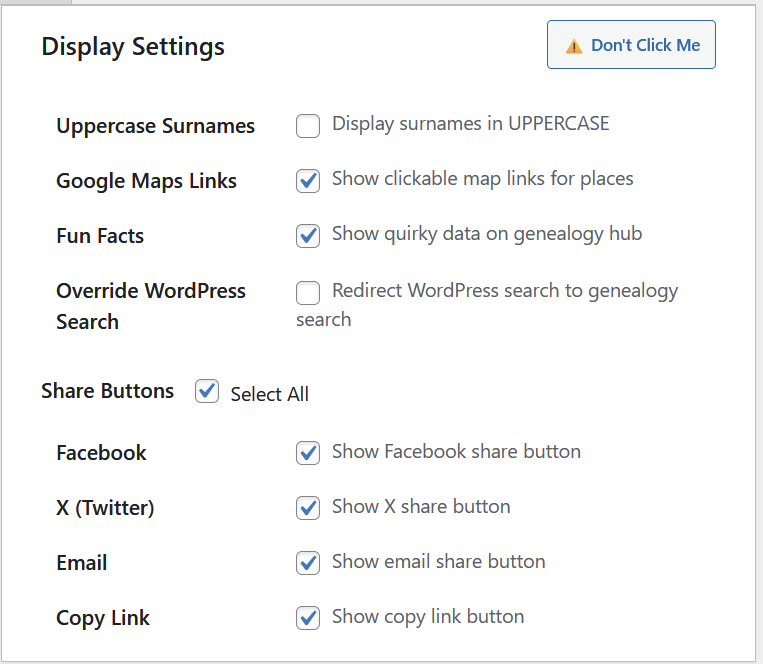This screenshot has width=763, height=664.
Task: Deselect the Email share button checkbox
Action: [308, 563]
